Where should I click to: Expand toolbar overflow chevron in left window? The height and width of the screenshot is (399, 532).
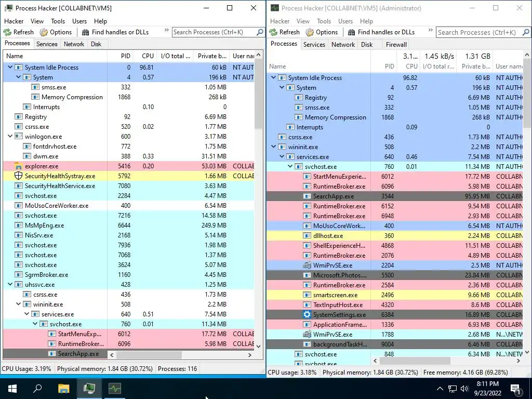click(x=167, y=30)
